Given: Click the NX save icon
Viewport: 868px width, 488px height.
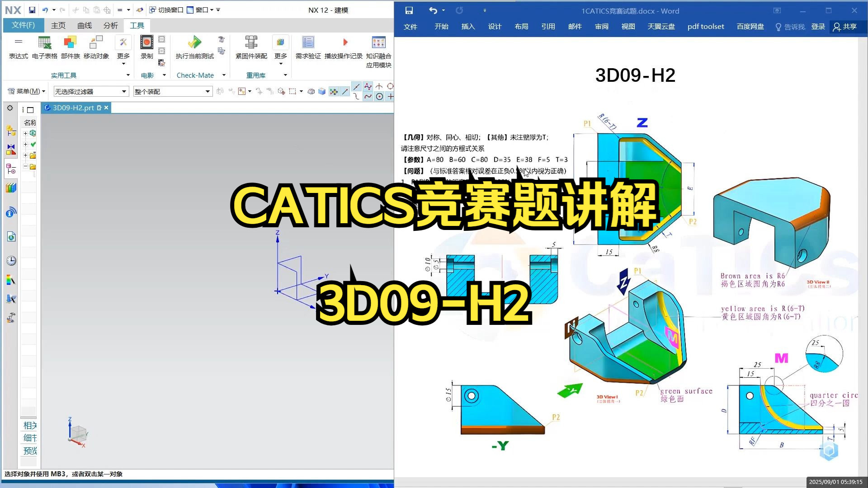Looking at the screenshot, I should [32, 10].
